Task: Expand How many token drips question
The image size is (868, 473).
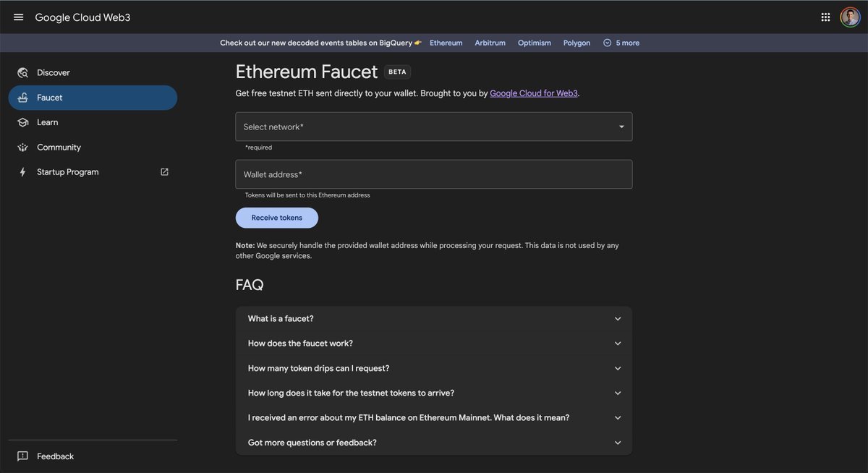Action: [x=434, y=368]
